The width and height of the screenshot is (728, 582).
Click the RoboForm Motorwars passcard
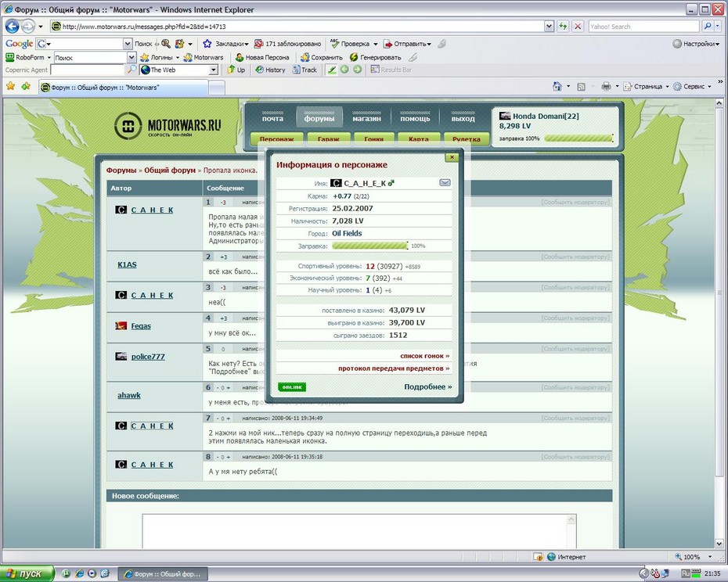[204, 58]
